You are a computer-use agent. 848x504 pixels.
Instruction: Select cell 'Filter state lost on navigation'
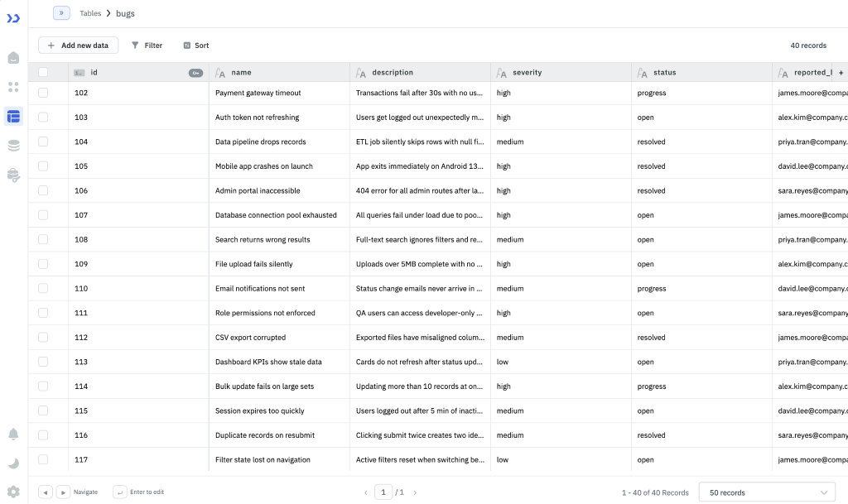[x=279, y=459]
